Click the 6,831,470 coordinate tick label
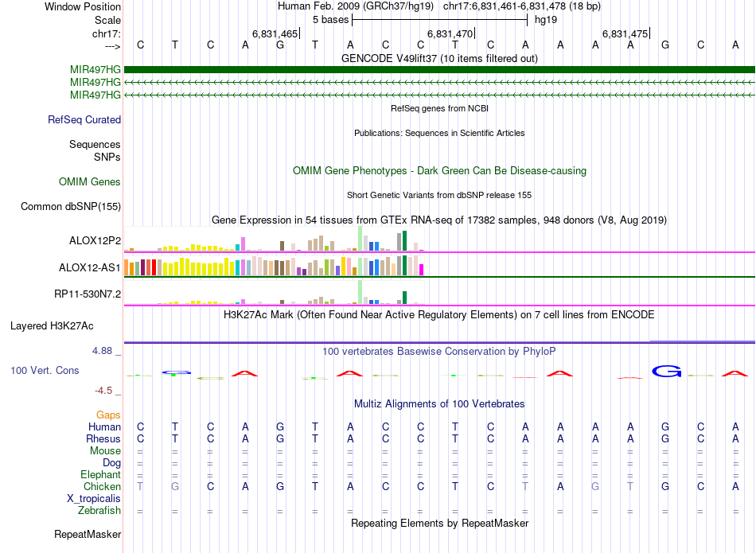This screenshot has height=553, width=756. tap(450, 33)
